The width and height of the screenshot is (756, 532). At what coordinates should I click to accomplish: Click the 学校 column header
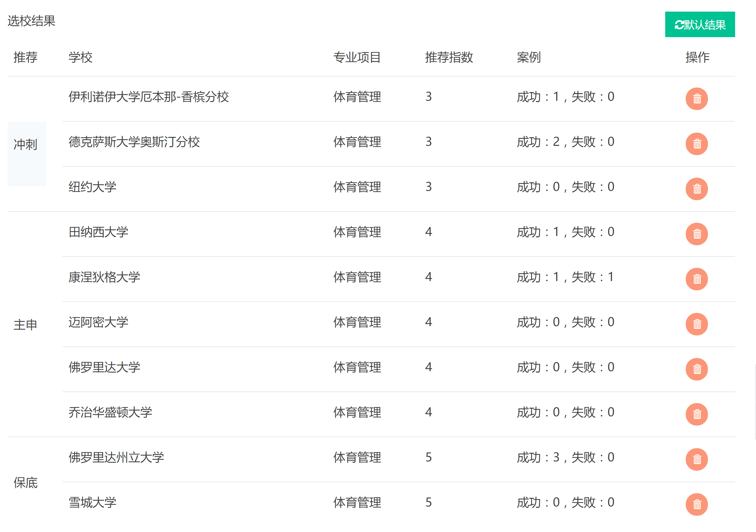point(81,57)
